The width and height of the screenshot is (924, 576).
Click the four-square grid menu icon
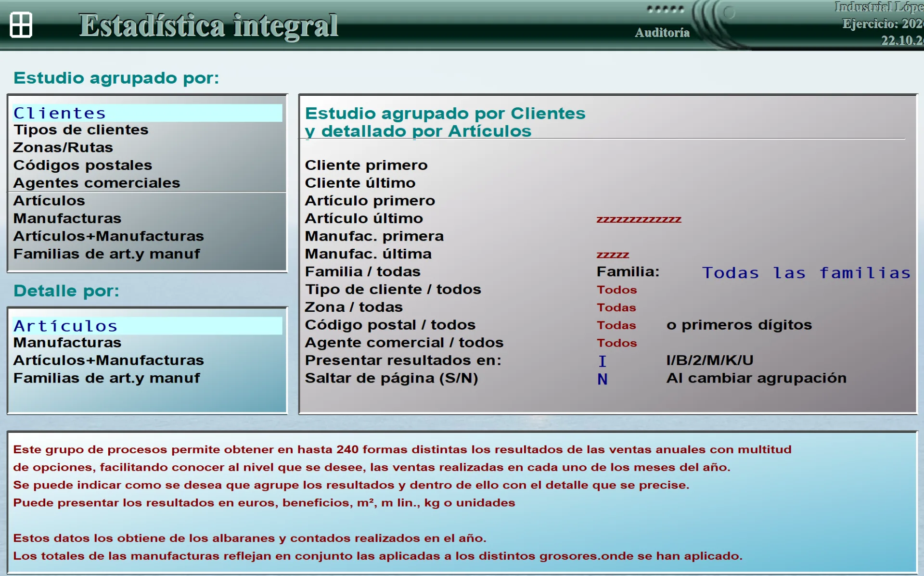click(21, 25)
